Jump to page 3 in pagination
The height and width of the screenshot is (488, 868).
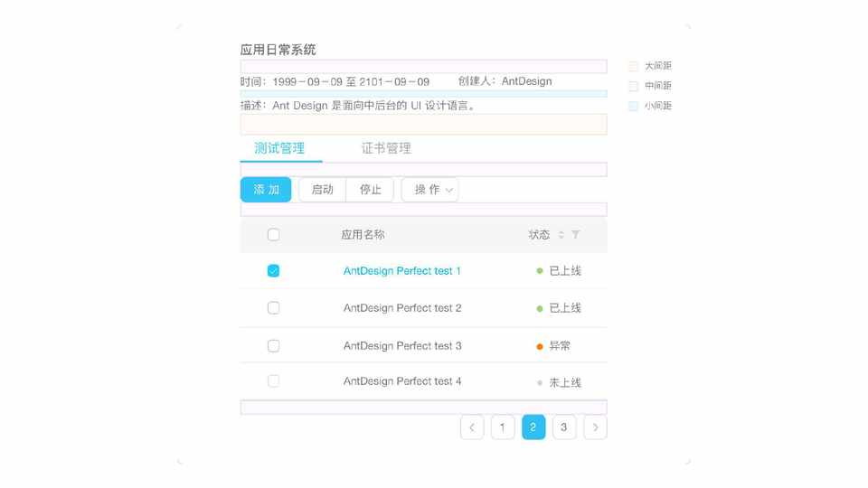(x=564, y=427)
